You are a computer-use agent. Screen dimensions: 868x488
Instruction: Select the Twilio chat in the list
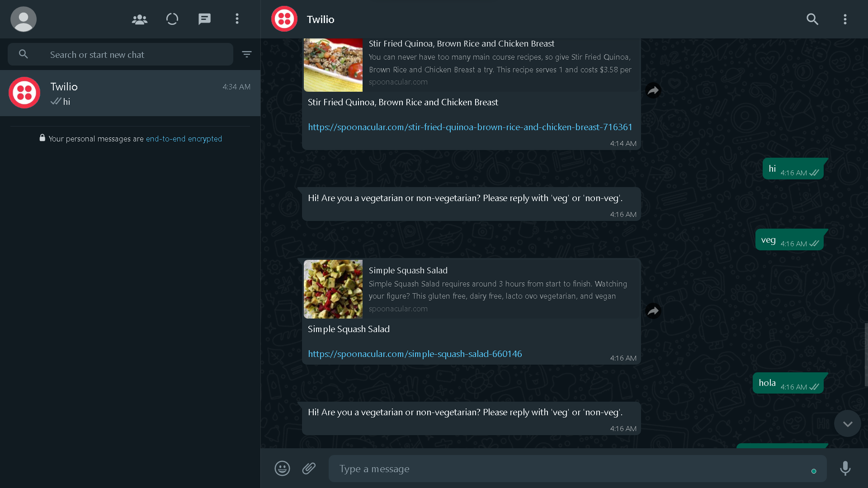(x=130, y=93)
